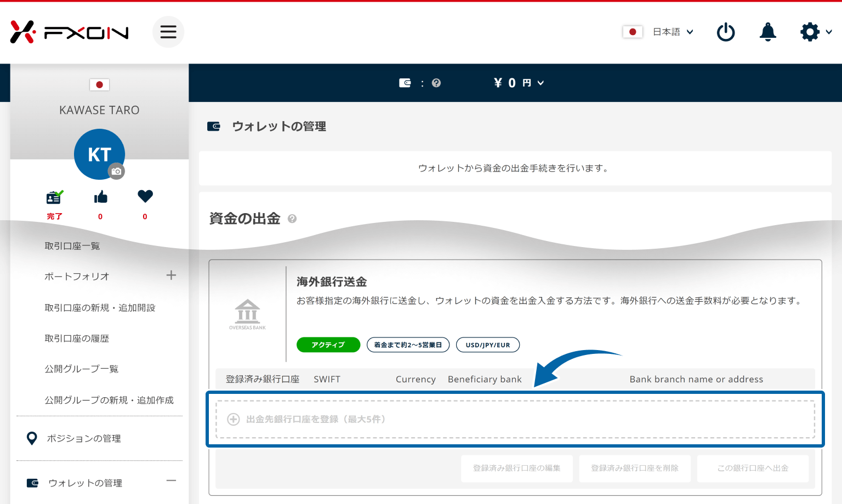
Task: Open the notifications bell
Action: pos(768,32)
